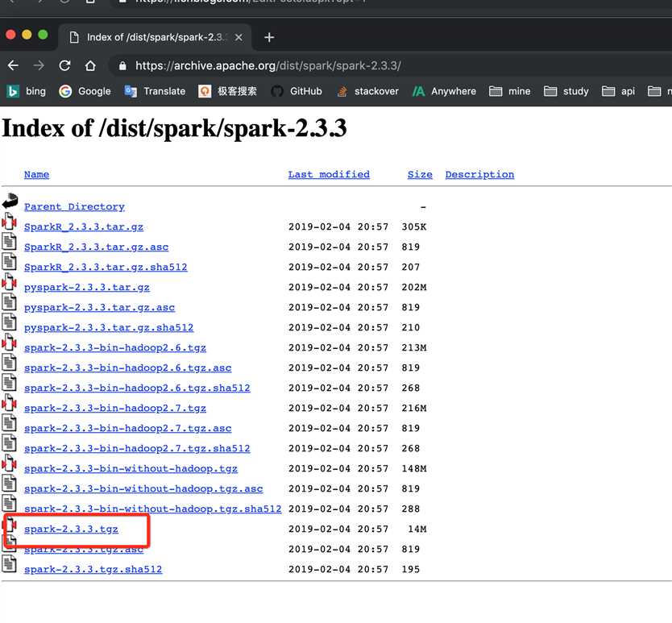Click the browser forward arrow
The image size is (672, 623).
[39, 65]
